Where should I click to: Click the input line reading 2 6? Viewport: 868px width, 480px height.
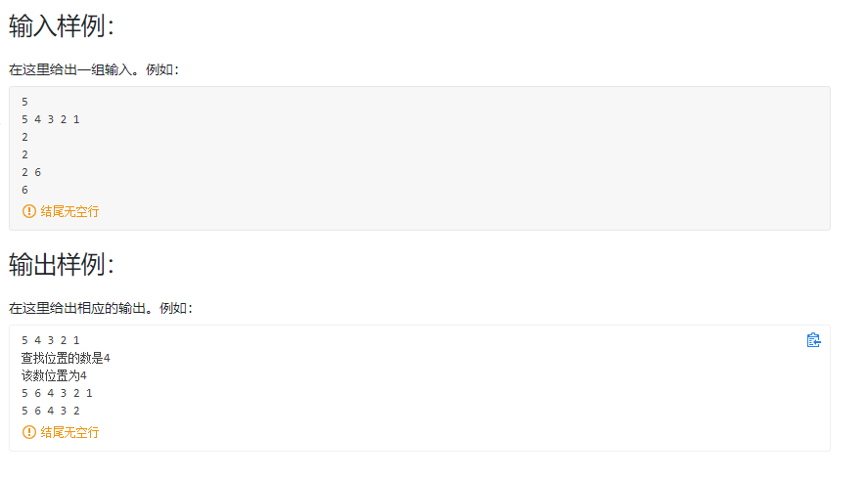31,172
